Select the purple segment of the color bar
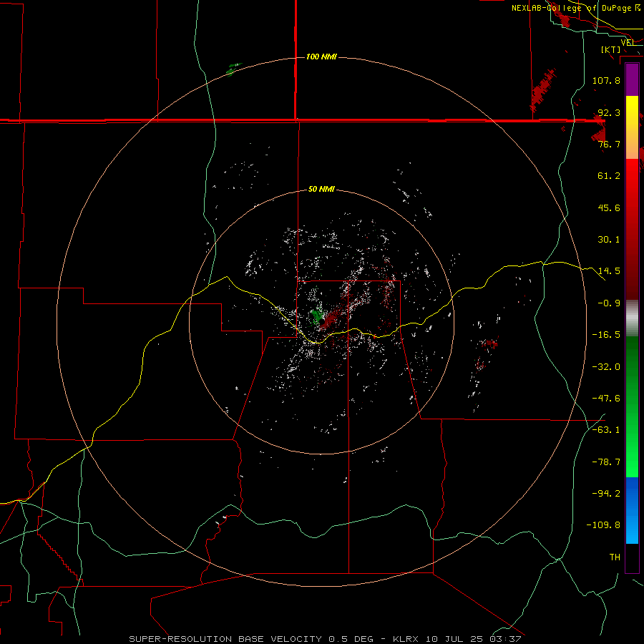Screen dimensions: 644x644 coord(632,80)
